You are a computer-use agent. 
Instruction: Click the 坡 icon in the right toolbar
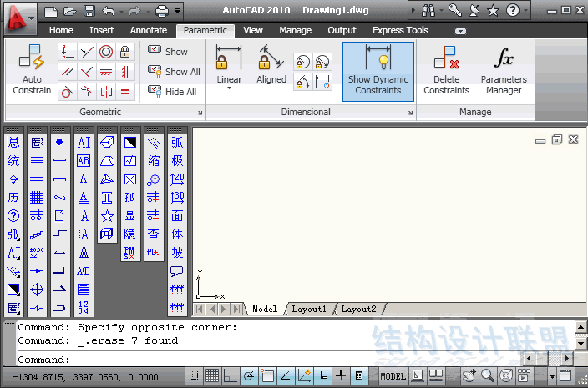tap(177, 253)
